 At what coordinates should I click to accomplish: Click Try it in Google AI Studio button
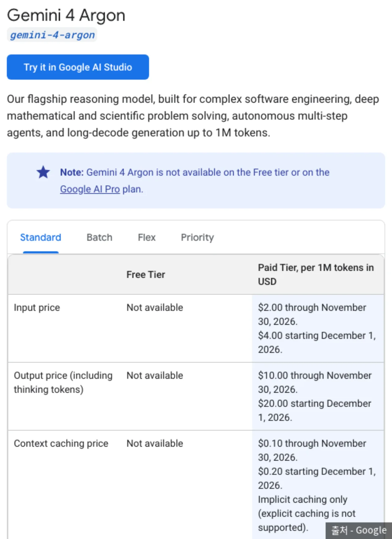tap(78, 67)
